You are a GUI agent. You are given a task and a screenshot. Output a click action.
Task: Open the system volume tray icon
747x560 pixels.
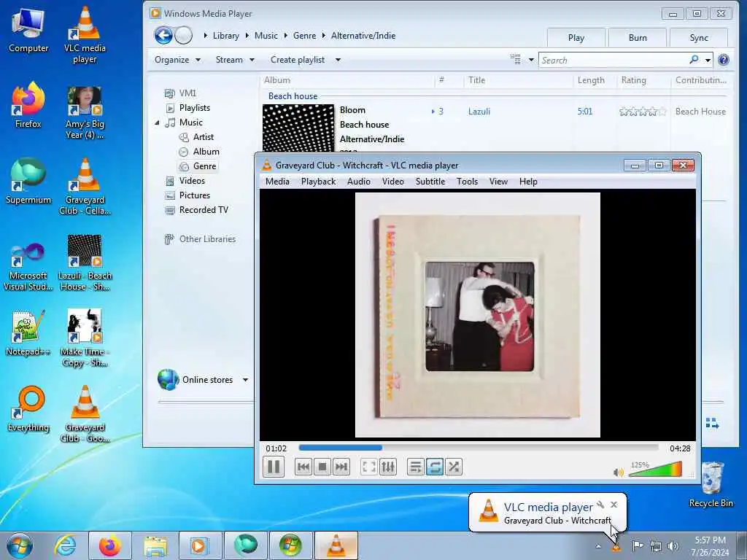pos(673,545)
